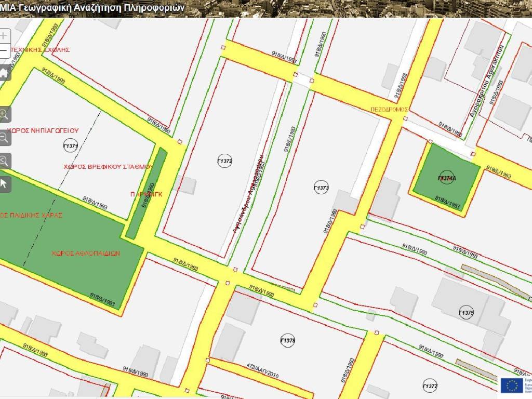Select the magnifier zoom-in tool
The image size is (532, 399).
tap(4, 115)
